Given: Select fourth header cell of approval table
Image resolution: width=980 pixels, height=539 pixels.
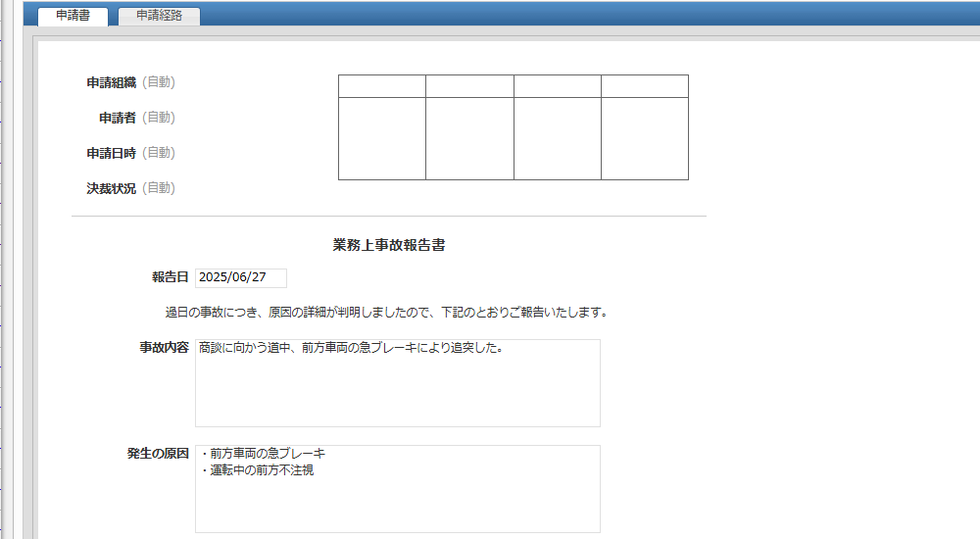Looking at the screenshot, I should click(644, 86).
